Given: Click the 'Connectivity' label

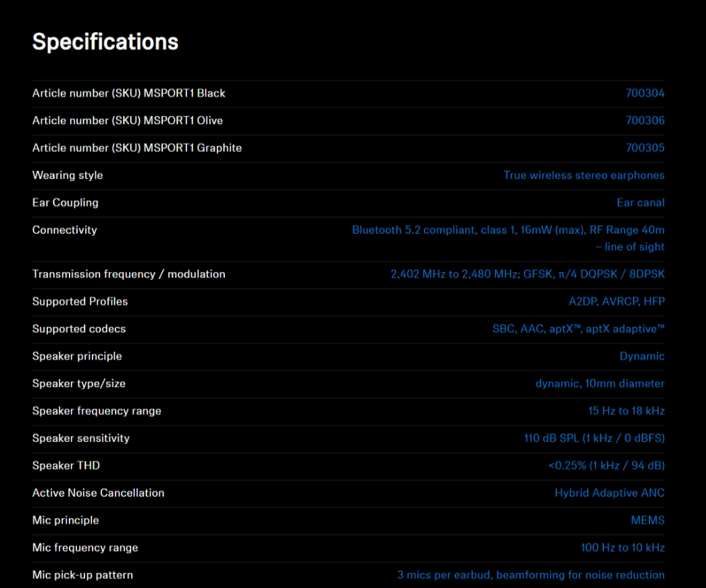Looking at the screenshot, I should pyautogui.click(x=64, y=230).
